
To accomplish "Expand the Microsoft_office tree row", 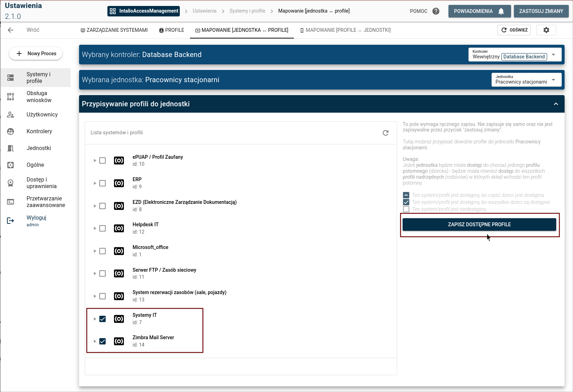I will [x=95, y=251].
